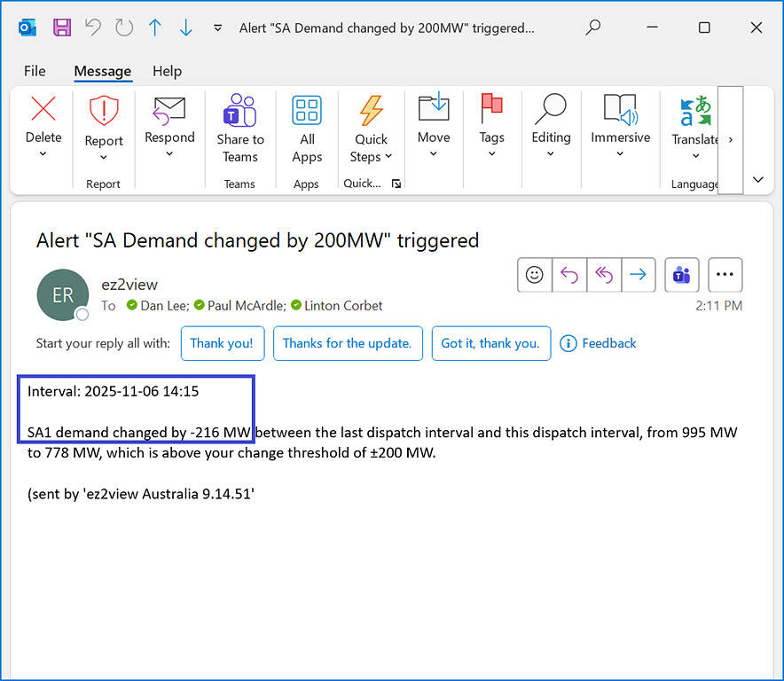784x681 pixels.
Task: Go to next item with down arrow
Action: (x=185, y=27)
